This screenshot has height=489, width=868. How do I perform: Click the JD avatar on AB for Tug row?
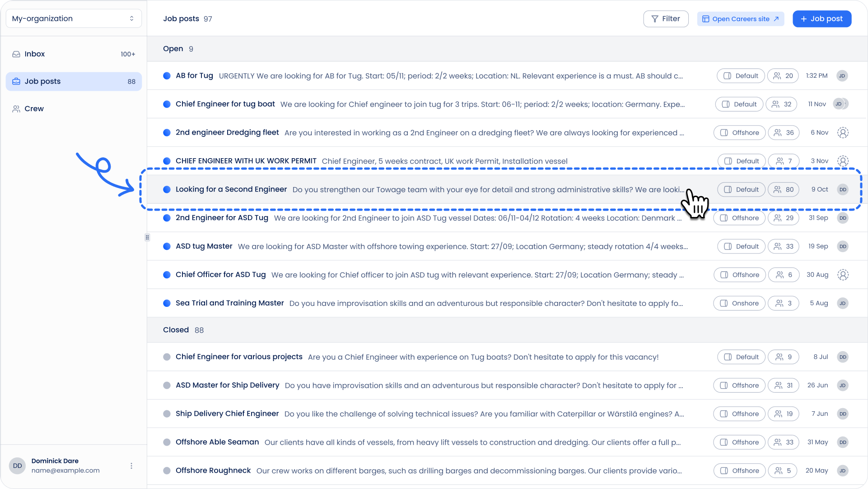click(x=842, y=76)
